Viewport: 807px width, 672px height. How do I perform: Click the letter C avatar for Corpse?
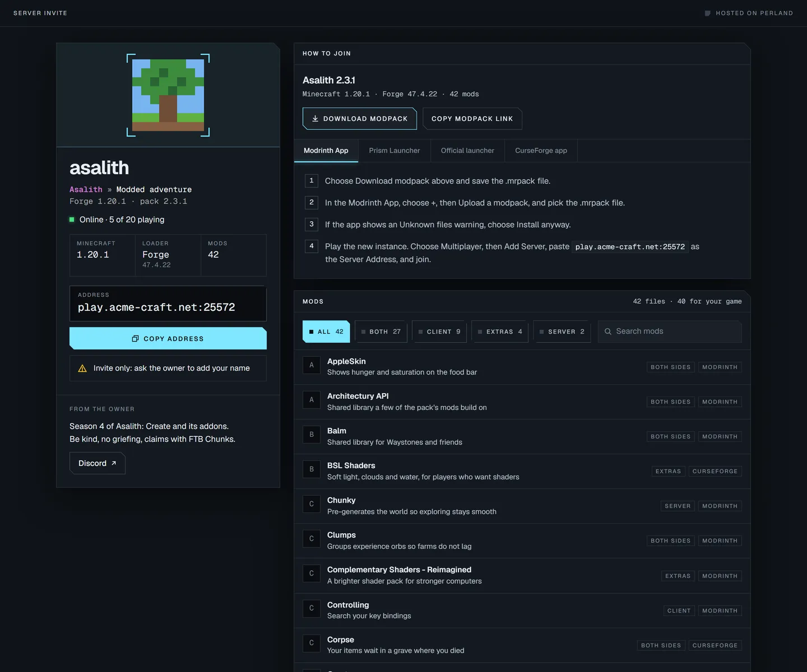click(312, 643)
